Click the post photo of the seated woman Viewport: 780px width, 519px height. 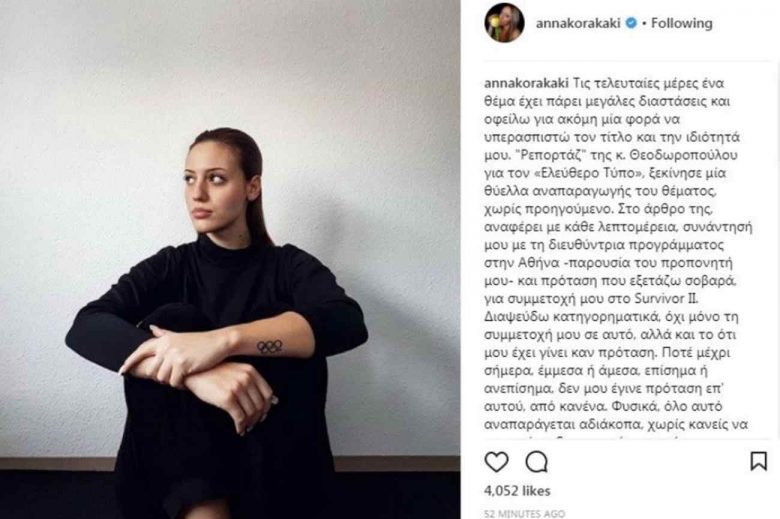230,259
